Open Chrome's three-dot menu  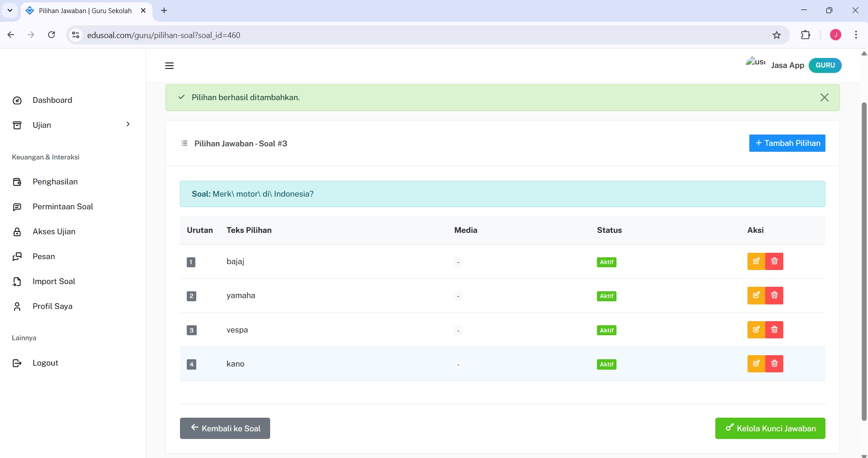(856, 35)
